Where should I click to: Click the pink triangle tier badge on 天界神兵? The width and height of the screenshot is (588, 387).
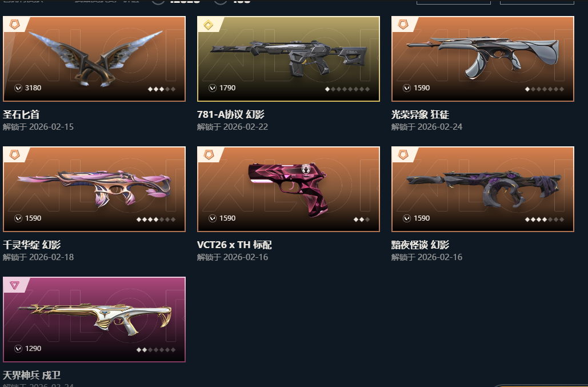14,285
